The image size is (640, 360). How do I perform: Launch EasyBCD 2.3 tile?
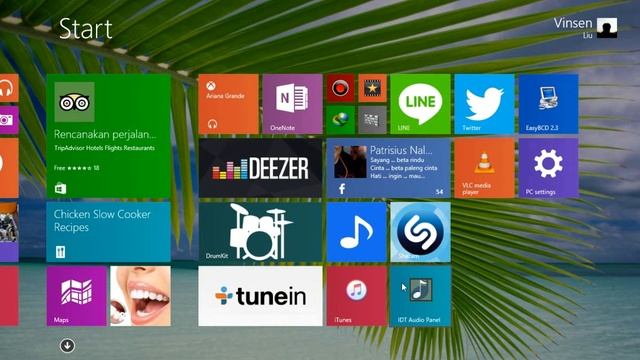(549, 104)
